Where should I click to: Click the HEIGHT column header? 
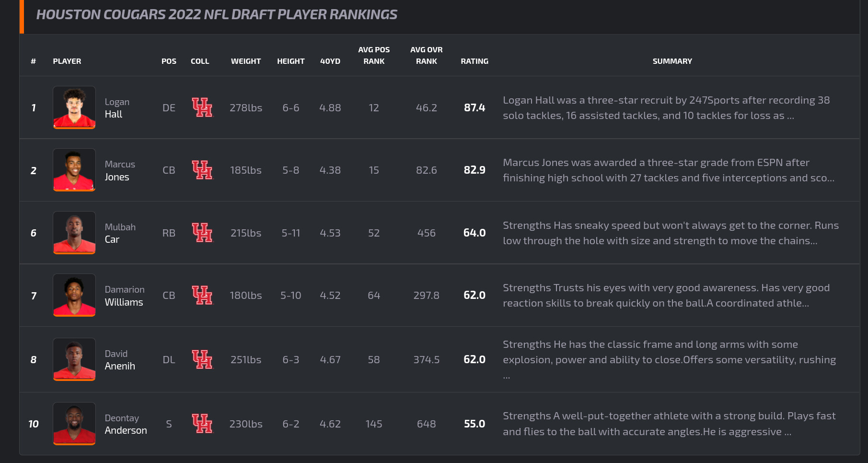pos(291,61)
